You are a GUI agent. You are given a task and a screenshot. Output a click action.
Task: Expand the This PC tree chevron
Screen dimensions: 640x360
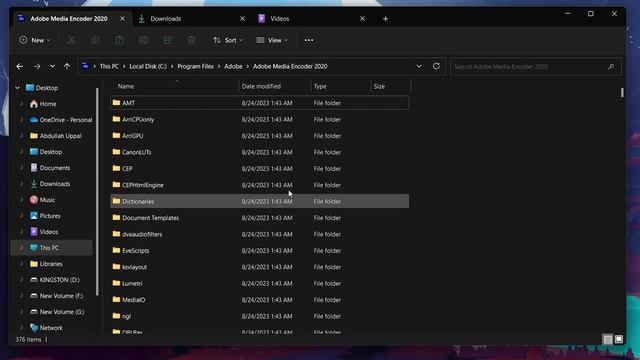[22, 248]
